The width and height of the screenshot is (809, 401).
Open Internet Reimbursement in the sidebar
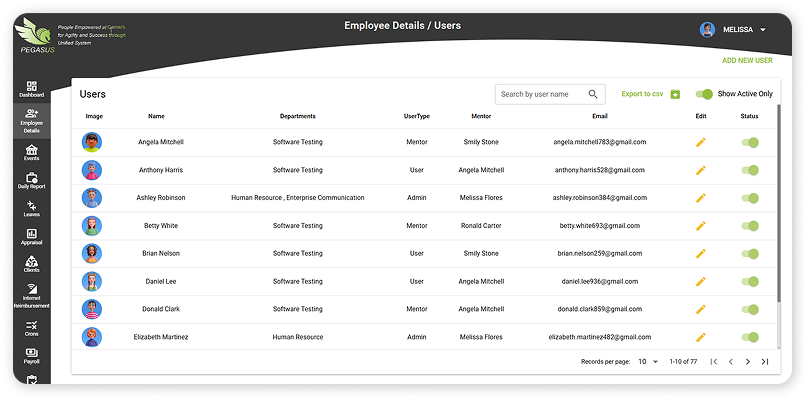(x=31, y=296)
